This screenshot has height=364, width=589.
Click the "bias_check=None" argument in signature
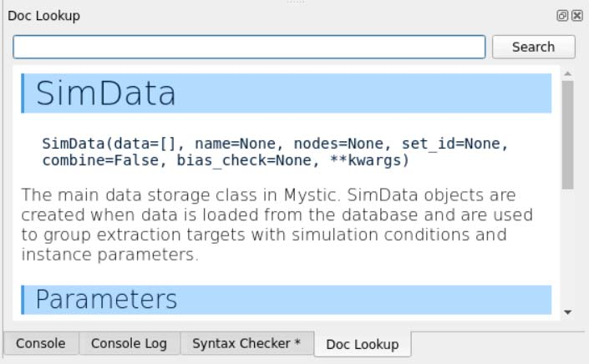point(244,159)
